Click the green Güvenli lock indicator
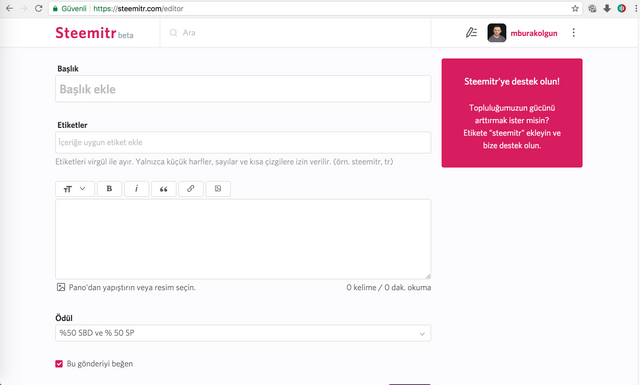 coord(69,8)
